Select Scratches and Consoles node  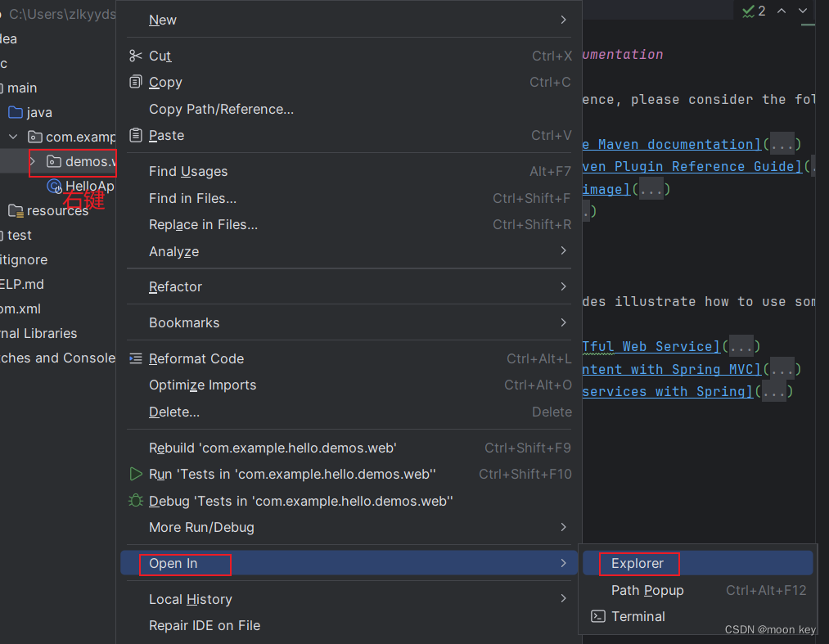(x=57, y=358)
